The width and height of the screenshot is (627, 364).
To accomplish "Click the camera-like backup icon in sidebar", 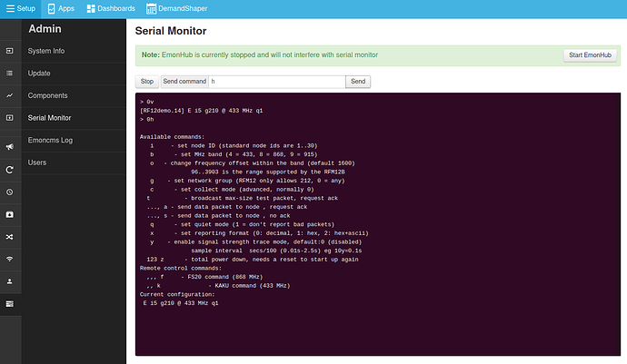I will point(10,214).
